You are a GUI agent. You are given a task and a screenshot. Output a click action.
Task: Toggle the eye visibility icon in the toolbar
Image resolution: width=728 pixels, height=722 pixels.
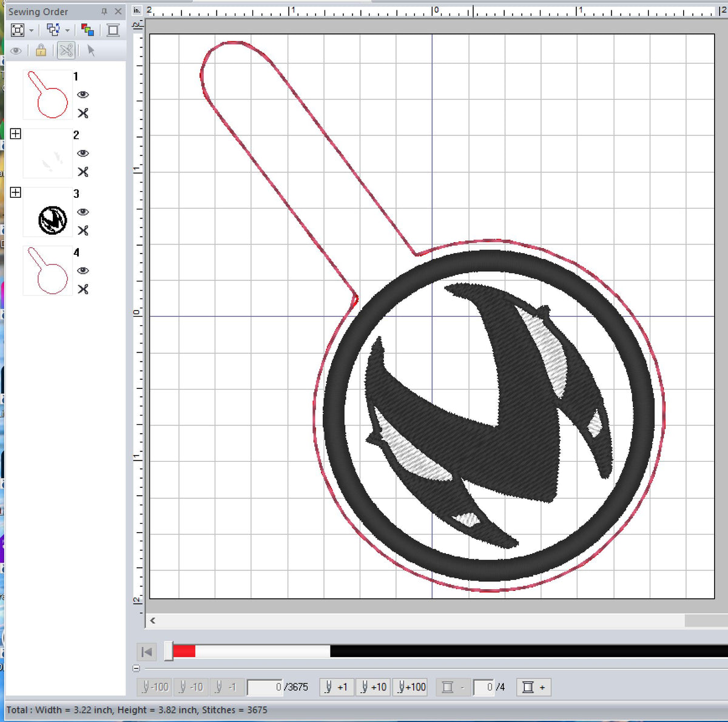point(16,50)
